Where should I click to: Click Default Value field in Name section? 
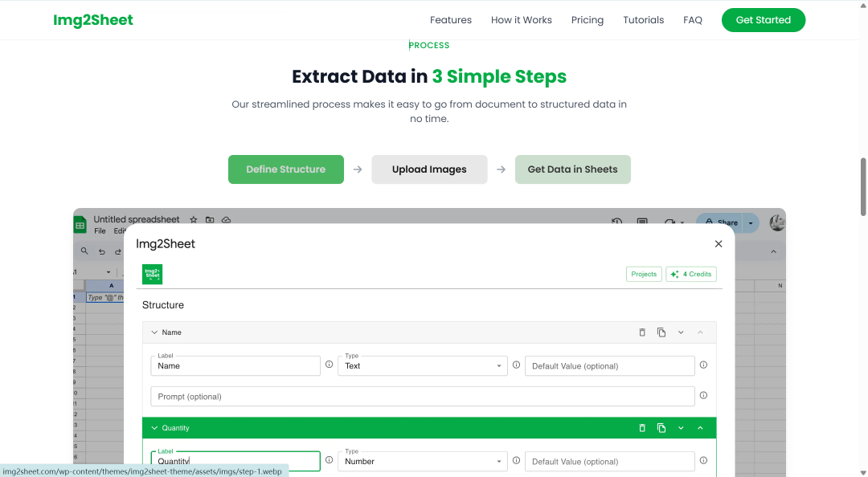609,365
